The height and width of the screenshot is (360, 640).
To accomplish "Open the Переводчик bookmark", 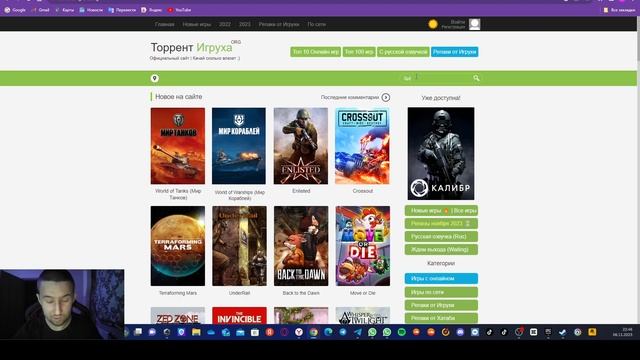I will pos(122,10).
